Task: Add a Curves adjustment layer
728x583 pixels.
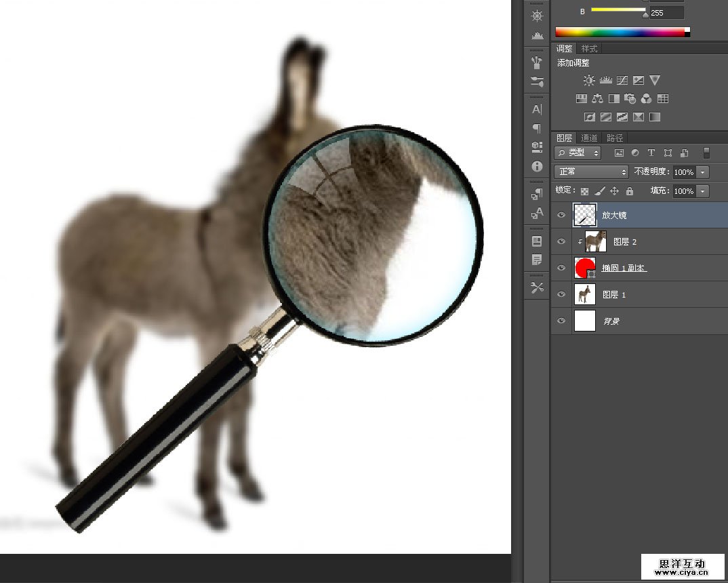Action: 622,81
